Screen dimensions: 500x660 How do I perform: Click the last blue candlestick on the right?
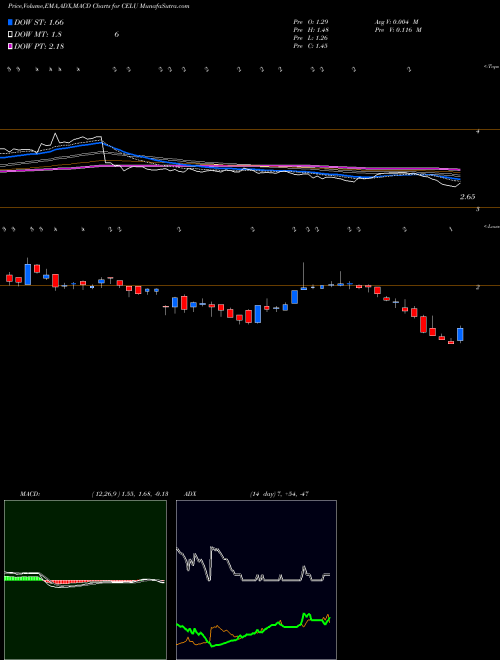460,334
